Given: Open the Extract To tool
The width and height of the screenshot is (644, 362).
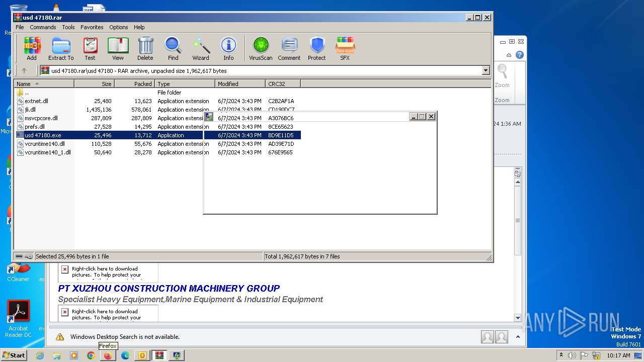Looking at the screenshot, I should point(61,49).
